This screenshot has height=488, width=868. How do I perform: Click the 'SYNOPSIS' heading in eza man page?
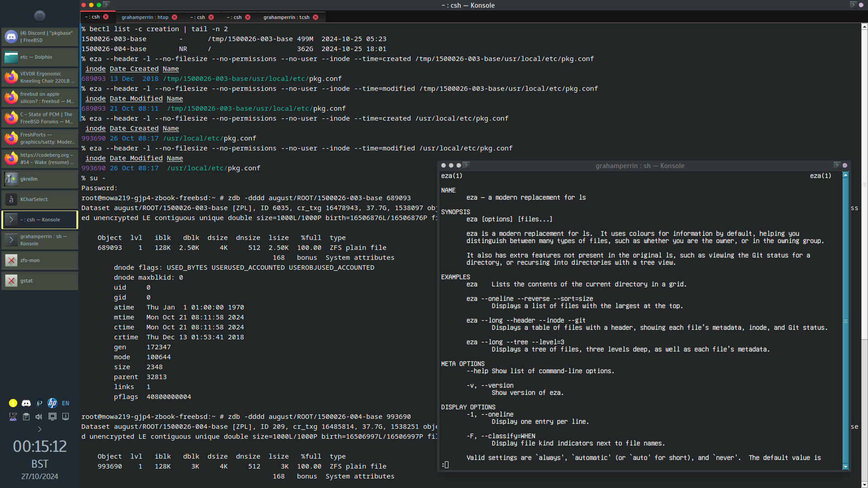[455, 212]
